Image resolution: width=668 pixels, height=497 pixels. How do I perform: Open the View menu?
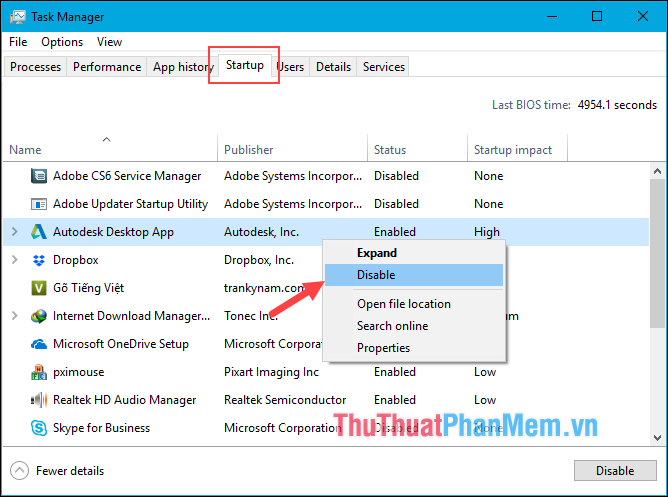coord(109,42)
